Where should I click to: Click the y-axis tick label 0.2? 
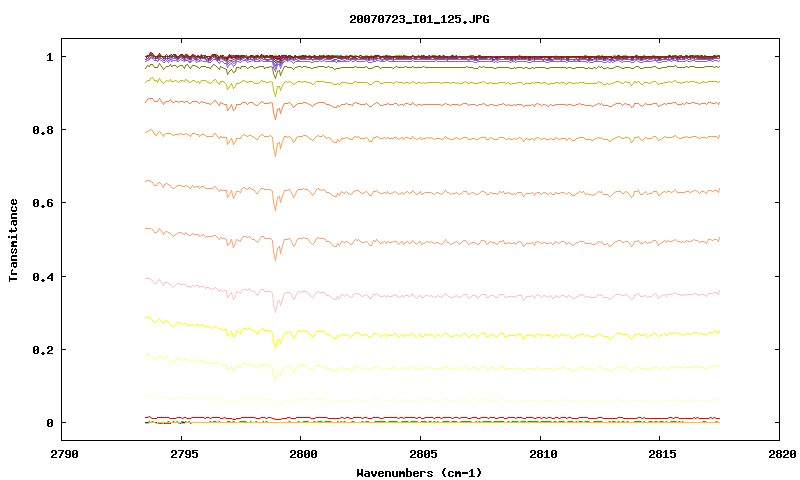(x=43, y=350)
